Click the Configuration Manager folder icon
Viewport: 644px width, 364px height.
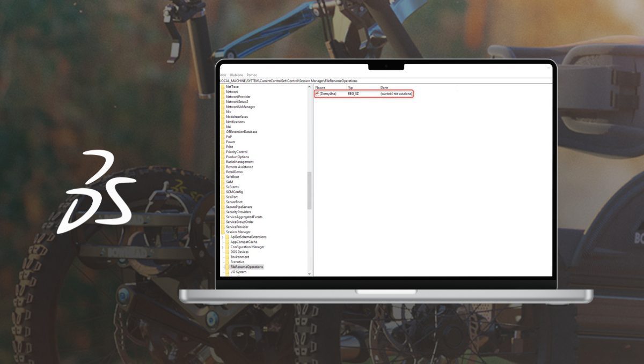(x=227, y=247)
